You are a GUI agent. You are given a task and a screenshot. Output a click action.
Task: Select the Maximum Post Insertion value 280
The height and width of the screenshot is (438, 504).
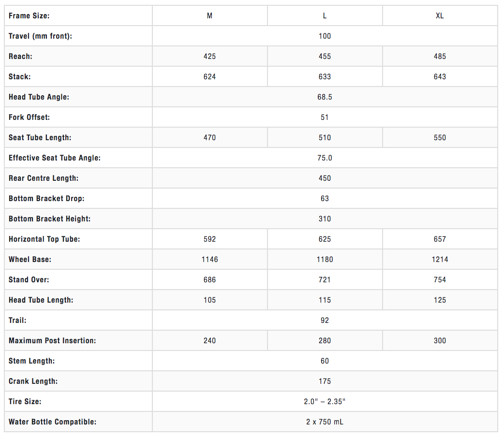click(325, 341)
